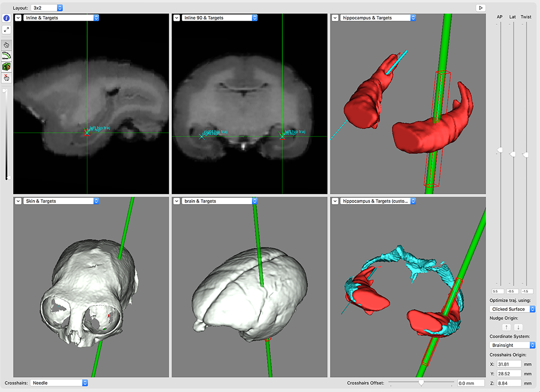This screenshot has height=392, width=540.
Task: Nudge origin upward with up arrow
Action: (506, 327)
